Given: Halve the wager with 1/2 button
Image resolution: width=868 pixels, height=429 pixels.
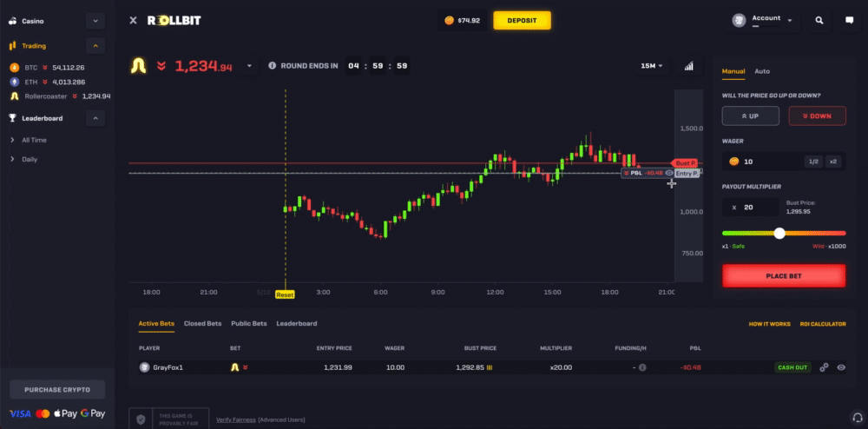Looking at the screenshot, I should 813,162.
